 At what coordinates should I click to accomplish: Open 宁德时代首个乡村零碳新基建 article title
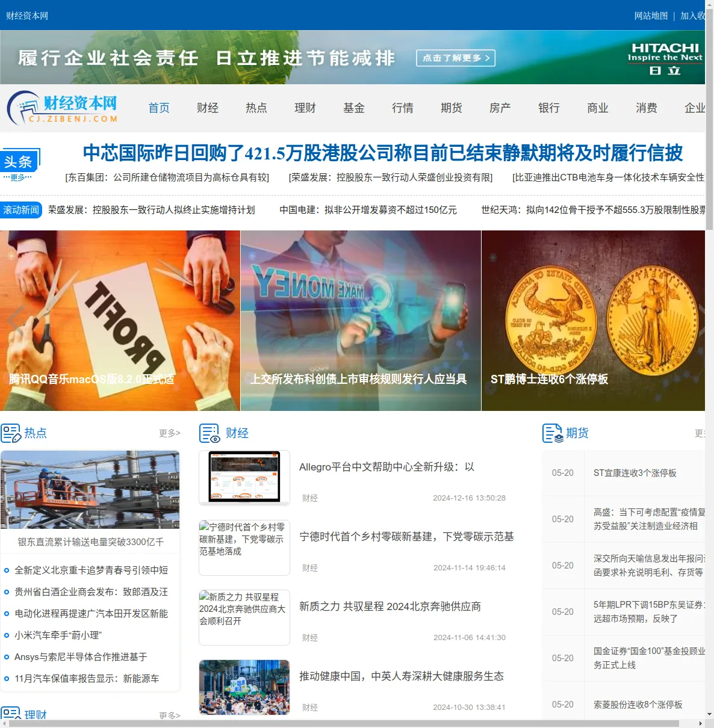click(x=406, y=537)
